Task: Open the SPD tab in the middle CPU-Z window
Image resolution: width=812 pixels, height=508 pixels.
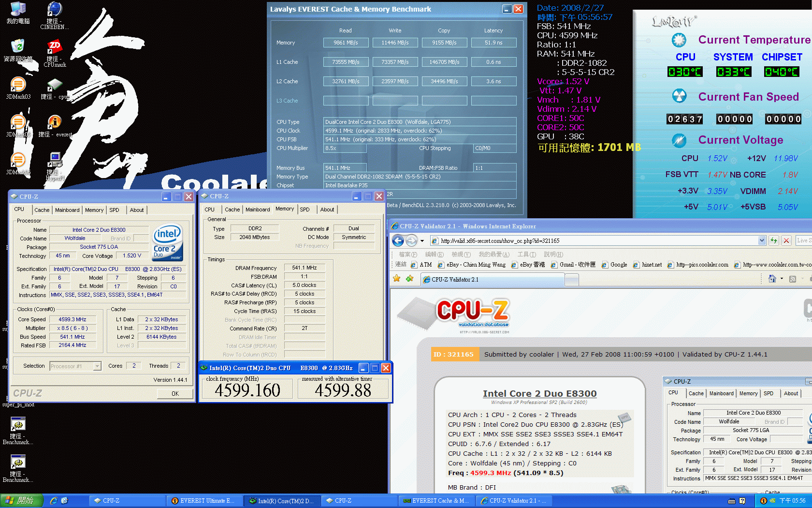Action: click(304, 209)
